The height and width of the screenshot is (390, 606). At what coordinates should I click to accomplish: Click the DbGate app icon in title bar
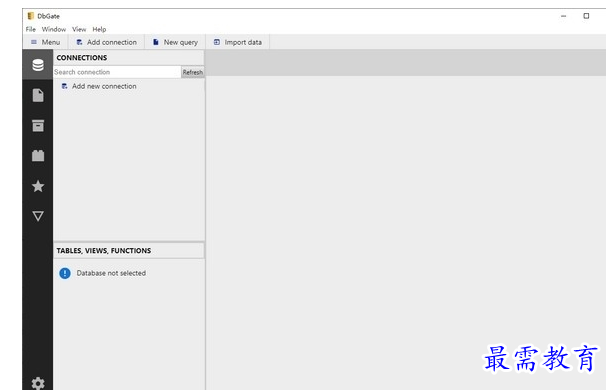pyautogui.click(x=31, y=16)
